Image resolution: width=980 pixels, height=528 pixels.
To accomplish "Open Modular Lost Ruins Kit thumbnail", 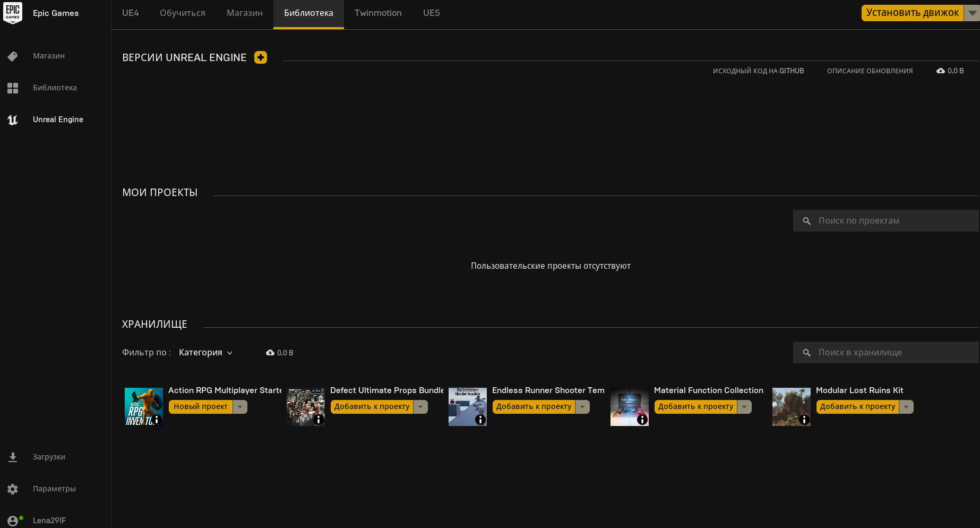I will pos(792,407).
